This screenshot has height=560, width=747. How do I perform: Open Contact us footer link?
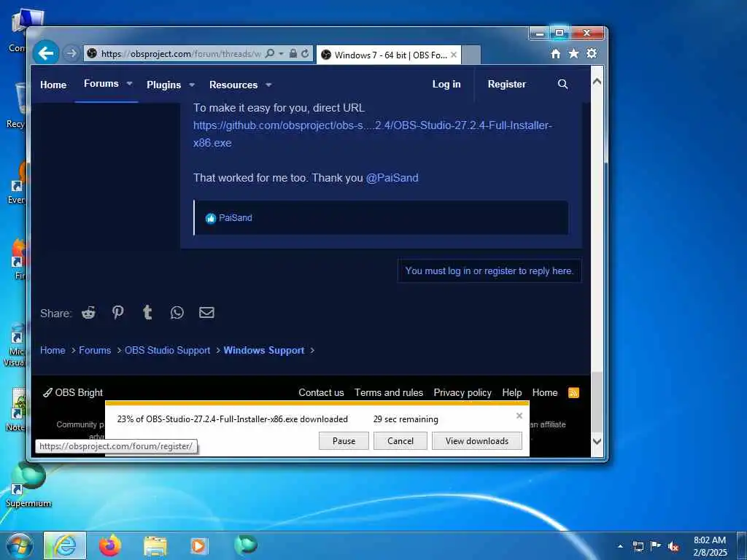tap(321, 393)
